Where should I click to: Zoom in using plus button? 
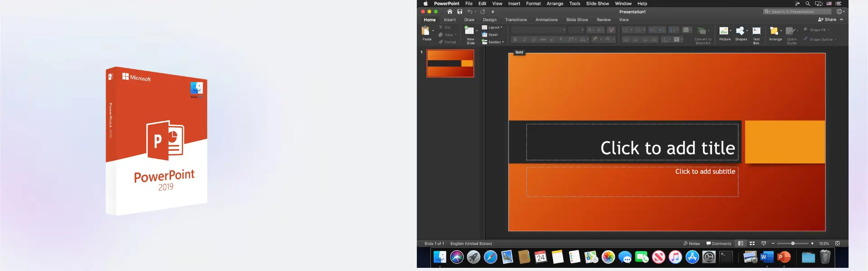812,243
